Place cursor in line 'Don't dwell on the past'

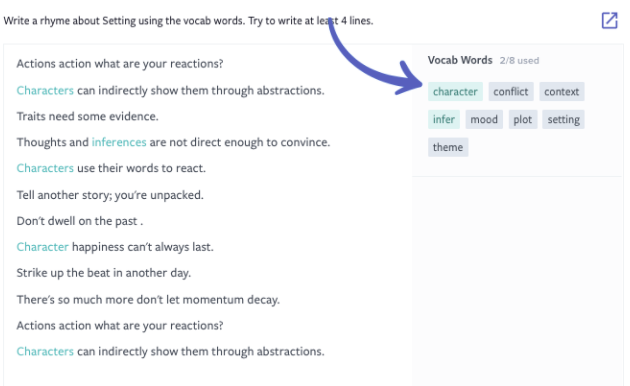click(x=80, y=221)
